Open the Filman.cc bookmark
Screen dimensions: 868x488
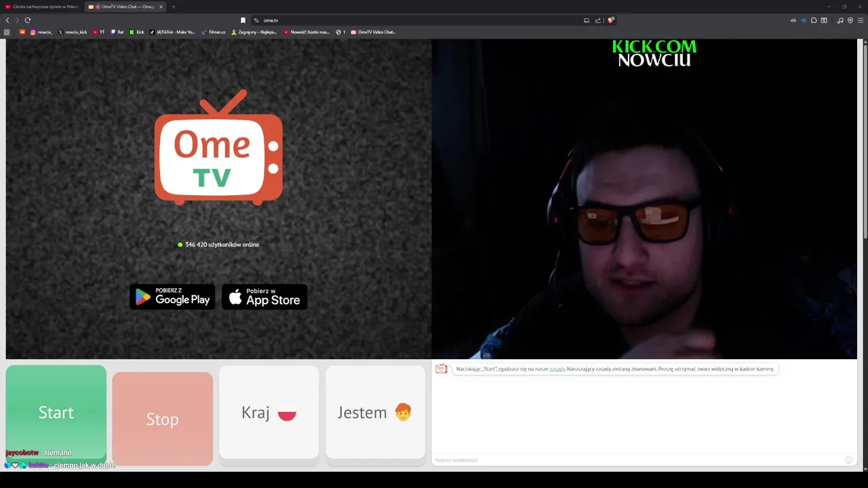214,32
